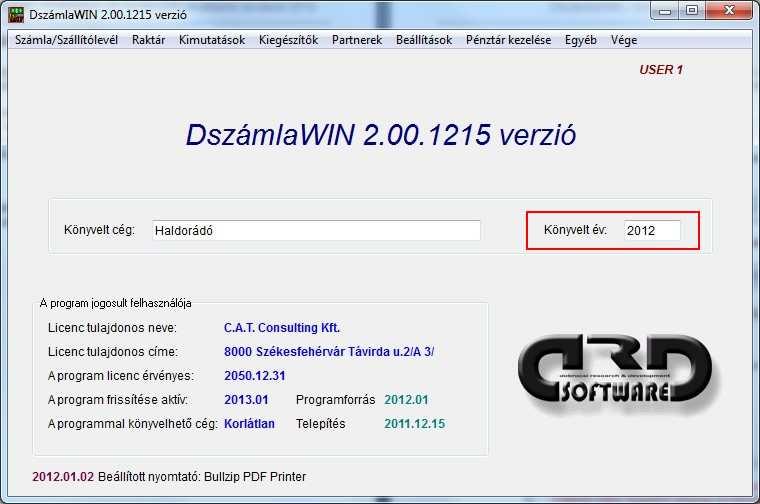Click the Programforrás value 2012.01
760x504 pixels.
click(x=406, y=400)
